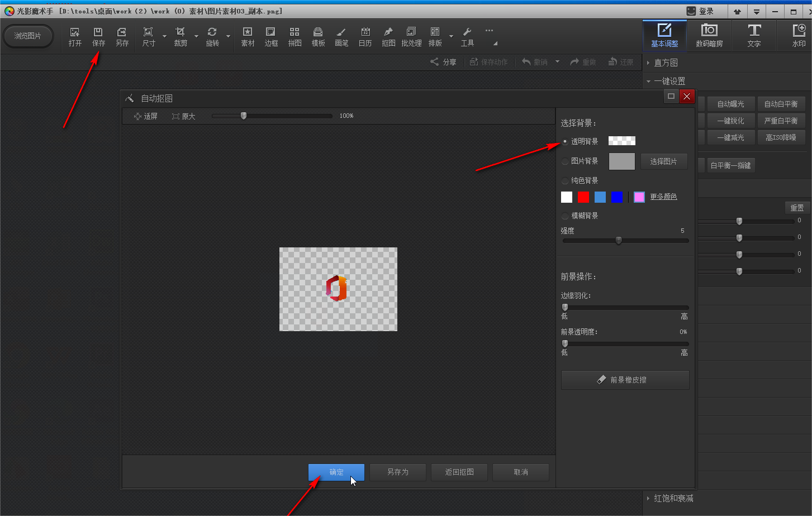The width and height of the screenshot is (812, 516).
Task: Switch to the 文字 tab
Action: click(x=754, y=36)
